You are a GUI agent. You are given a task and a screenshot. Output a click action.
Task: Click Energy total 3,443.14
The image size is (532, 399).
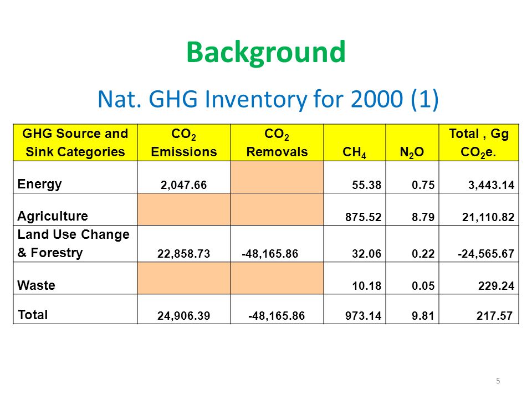click(492, 185)
